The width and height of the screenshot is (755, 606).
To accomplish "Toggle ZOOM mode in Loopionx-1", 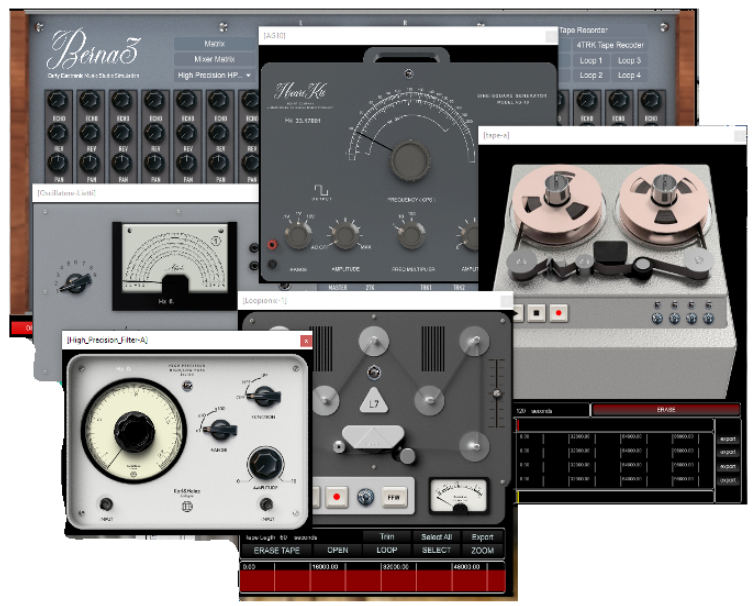I will [x=482, y=550].
